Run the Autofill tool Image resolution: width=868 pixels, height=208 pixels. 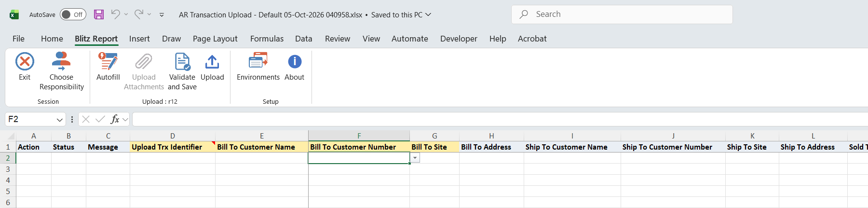coord(108,66)
